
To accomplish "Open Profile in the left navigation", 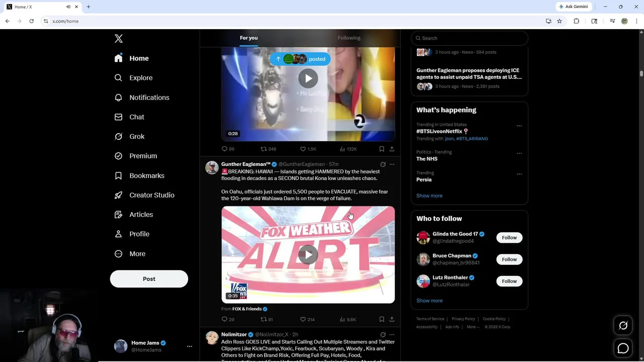I will tap(132, 234).
